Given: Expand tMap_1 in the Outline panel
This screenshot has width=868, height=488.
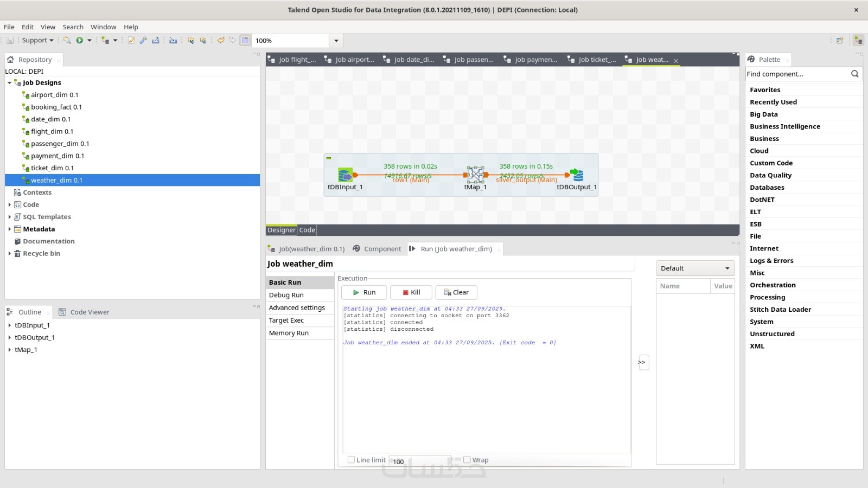Looking at the screenshot, I should pyautogui.click(x=10, y=350).
